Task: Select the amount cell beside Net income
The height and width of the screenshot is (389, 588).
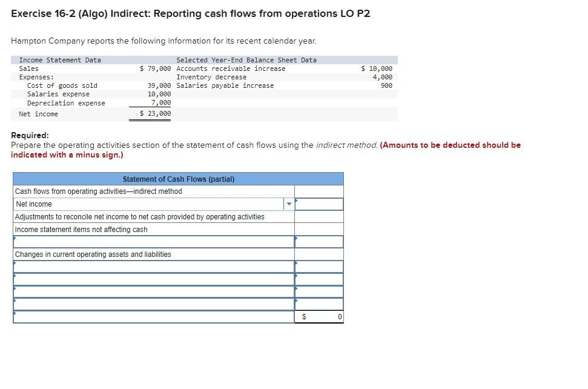Action: pyautogui.click(x=319, y=204)
